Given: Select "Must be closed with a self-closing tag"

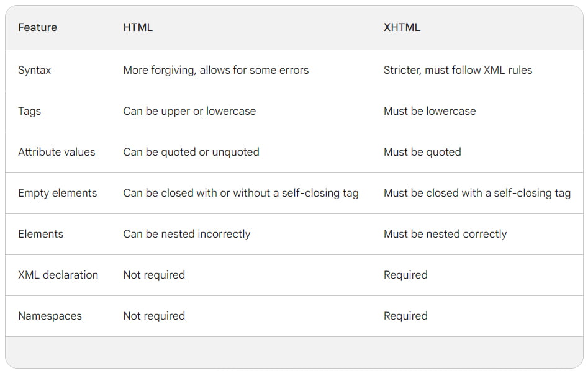Looking at the screenshot, I should click(477, 193).
